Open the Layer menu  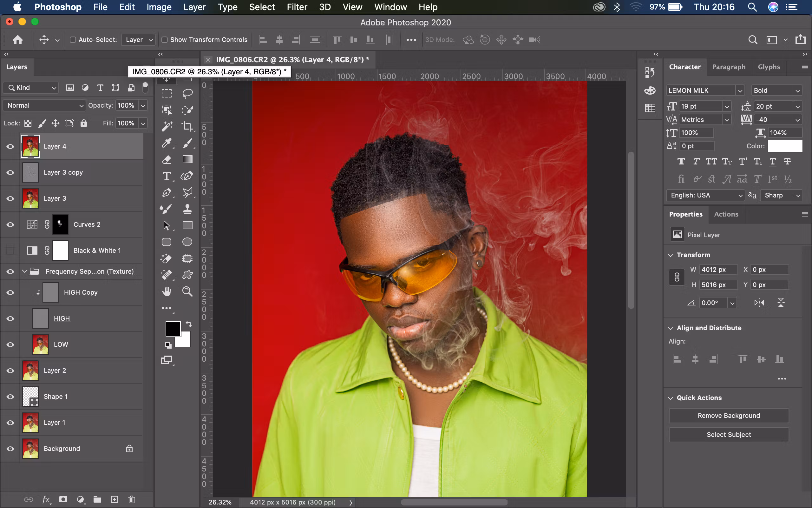point(195,7)
